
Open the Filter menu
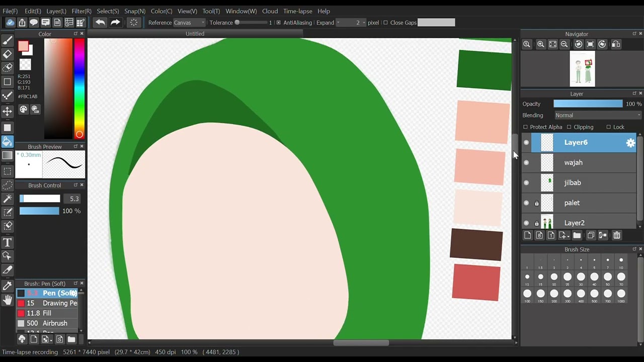(x=82, y=11)
